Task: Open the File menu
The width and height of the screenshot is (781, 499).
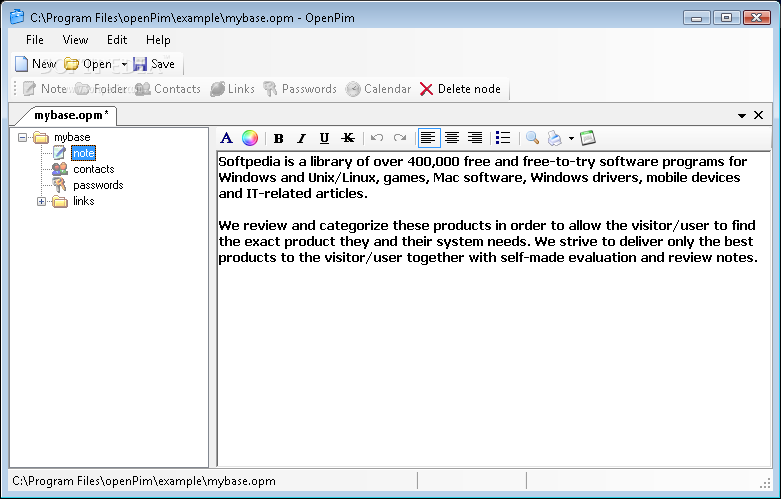Action: (35, 40)
